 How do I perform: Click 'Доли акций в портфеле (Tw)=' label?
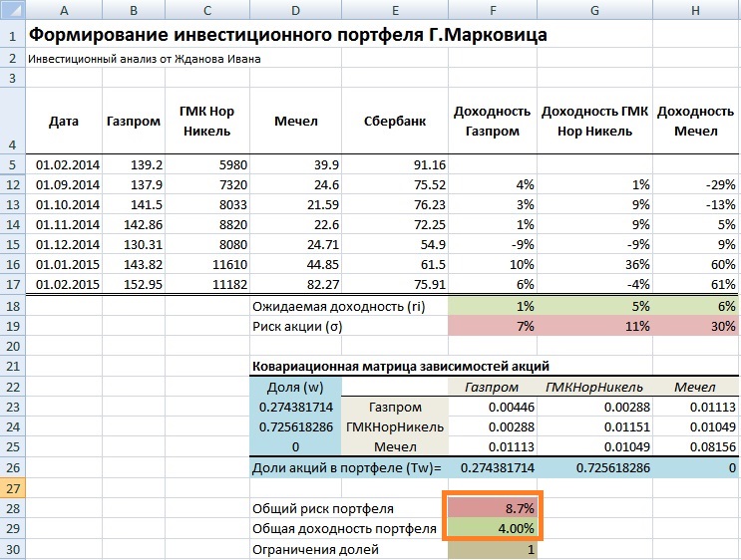(x=347, y=468)
